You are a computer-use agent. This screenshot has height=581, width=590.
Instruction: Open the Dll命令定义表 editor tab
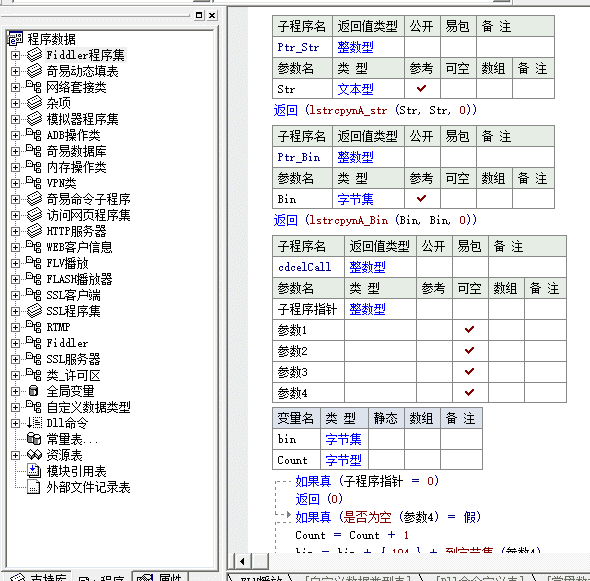pos(480,578)
